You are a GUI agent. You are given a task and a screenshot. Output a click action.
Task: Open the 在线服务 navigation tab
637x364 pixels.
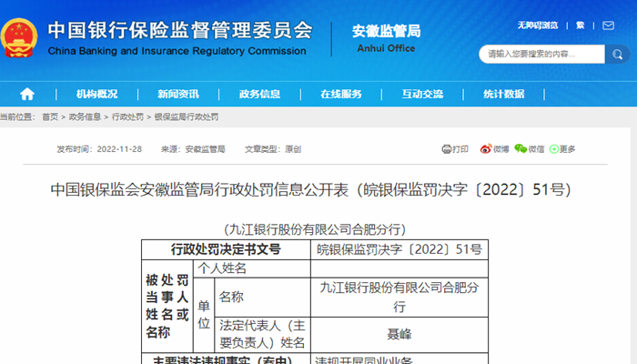tap(340, 94)
